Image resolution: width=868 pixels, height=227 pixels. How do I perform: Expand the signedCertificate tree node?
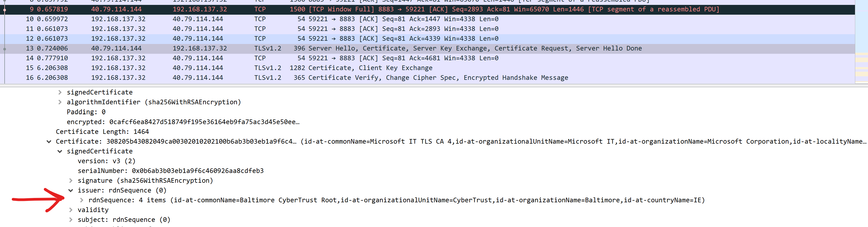pyautogui.click(x=60, y=92)
